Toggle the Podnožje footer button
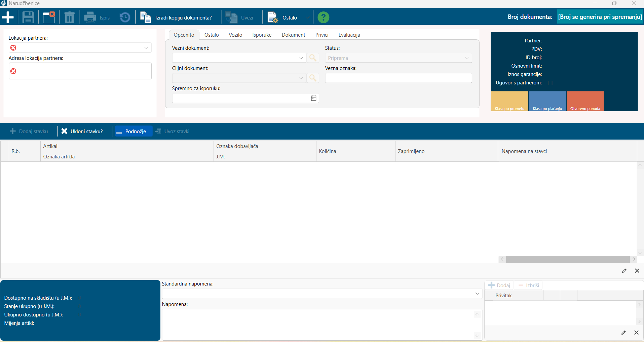This screenshot has width=644, height=342. (x=134, y=131)
